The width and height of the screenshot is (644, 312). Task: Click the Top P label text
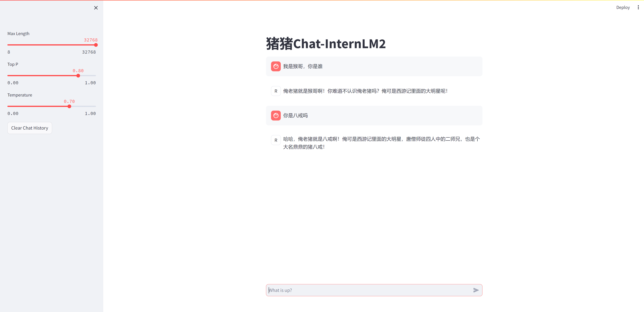point(12,64)
